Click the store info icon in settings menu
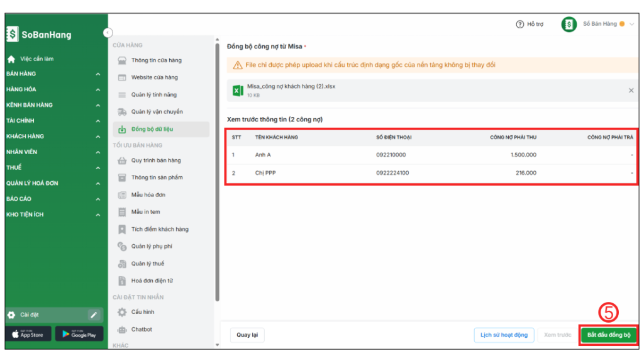This screenshot has width=644, height=363. click(x=122, y=60)
